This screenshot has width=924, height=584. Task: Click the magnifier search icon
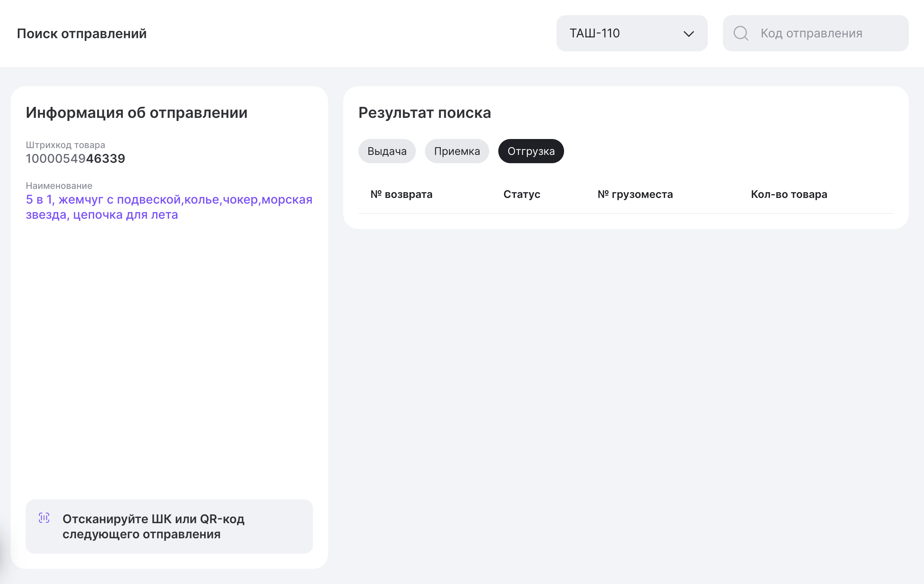(x=741, y=33)
